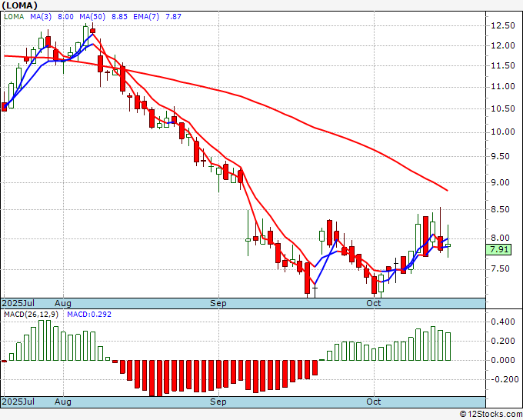Click the 0.000 MACD axis label
Viewport: 523px width, 420px height.
(503, 360)
